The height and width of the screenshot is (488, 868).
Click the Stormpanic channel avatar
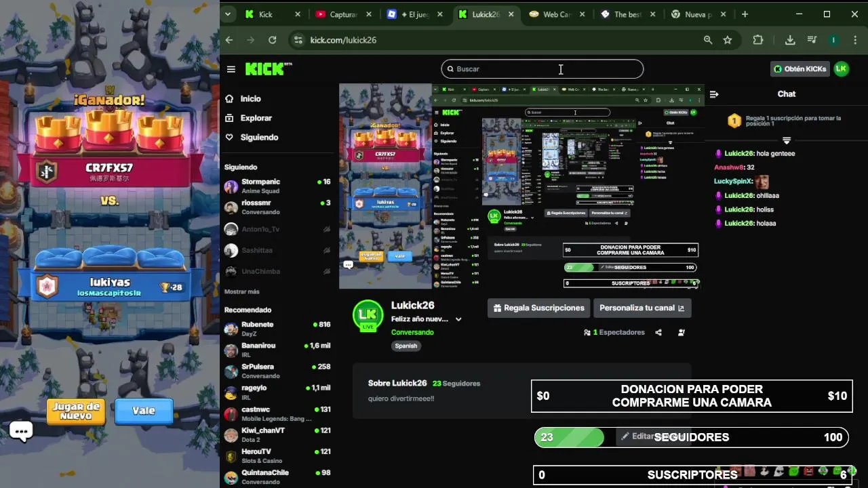coord(231,186)
